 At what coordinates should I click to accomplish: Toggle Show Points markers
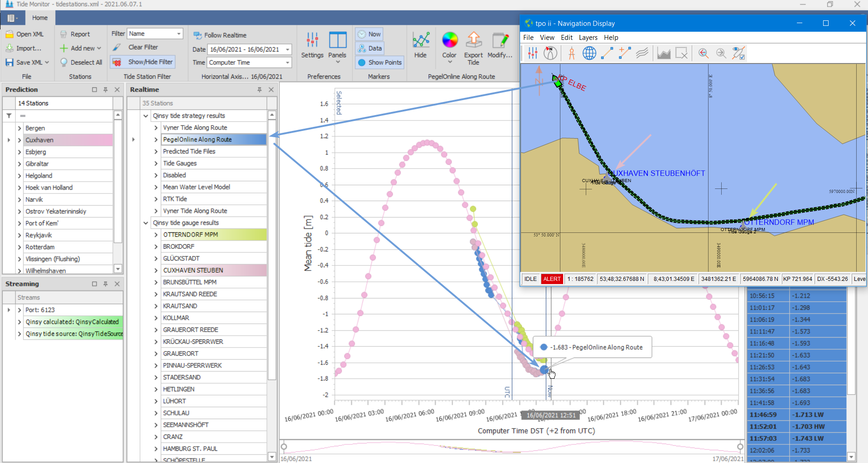[380, 63]
